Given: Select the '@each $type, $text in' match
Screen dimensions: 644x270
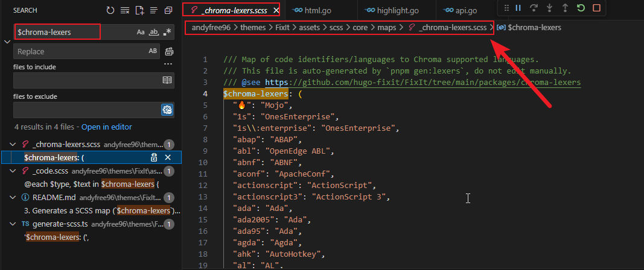Looking at the screenshot, I should click(91, 184).
